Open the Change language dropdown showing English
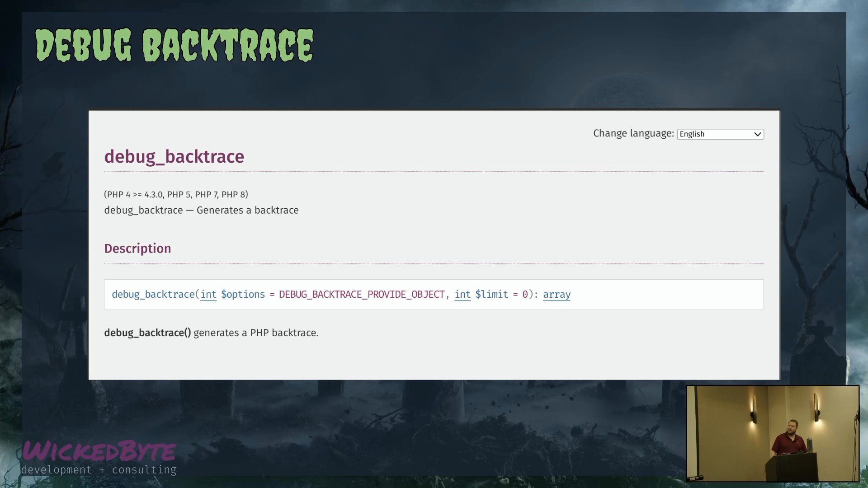The image size is (868, 488). point(720,134)
